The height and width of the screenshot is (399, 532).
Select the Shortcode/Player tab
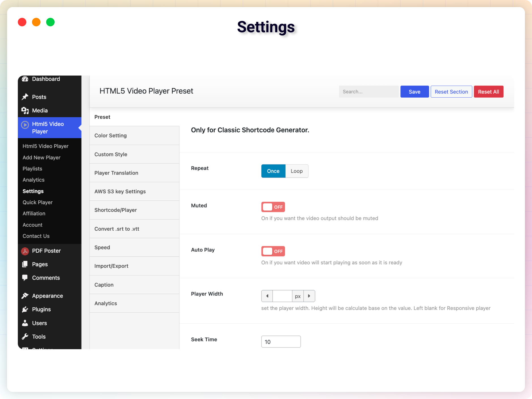point(134,210)
